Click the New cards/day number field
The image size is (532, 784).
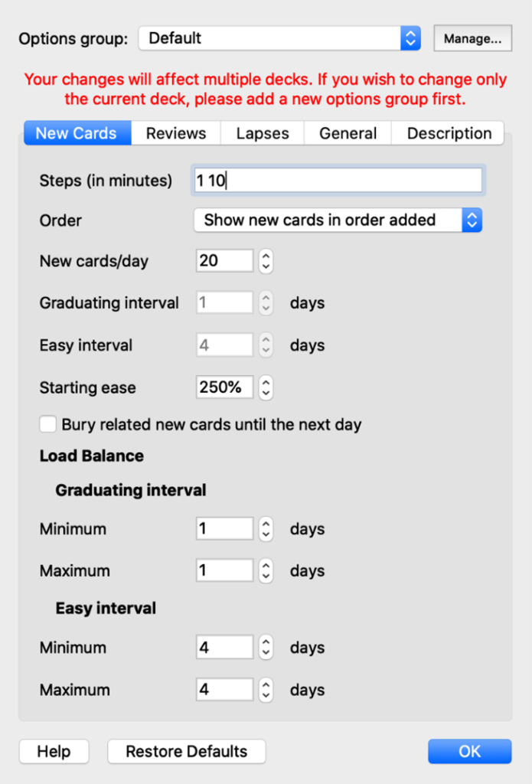[224, 261]
